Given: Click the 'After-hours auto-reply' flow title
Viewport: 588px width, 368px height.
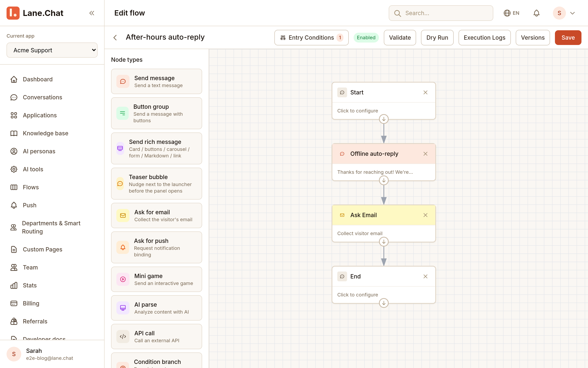Looking at the screenshot, I should click(165, 37).
